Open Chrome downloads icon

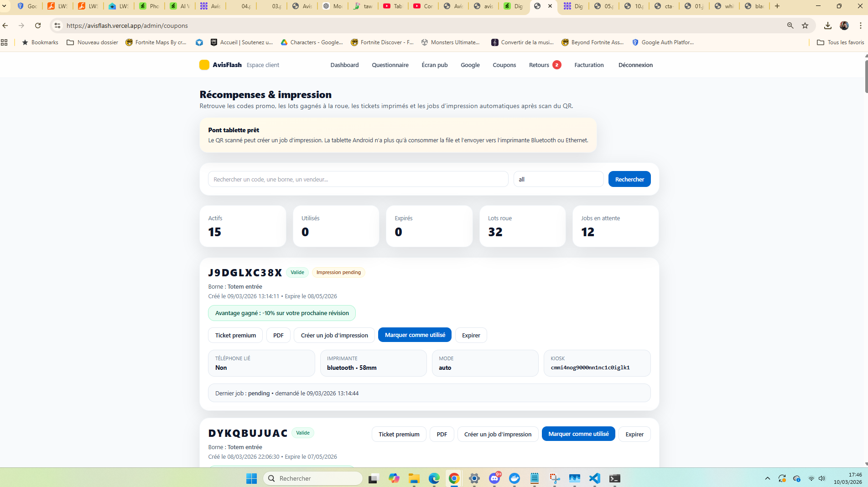click(827, 26)
